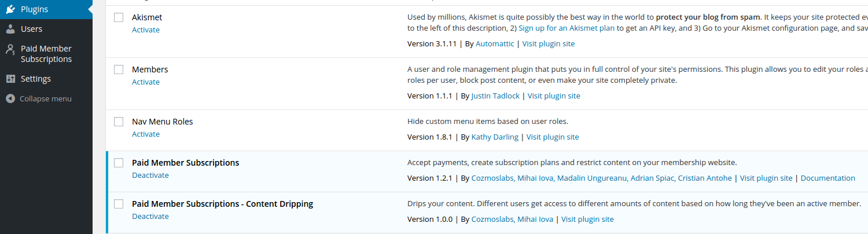Click the Version 1.0.0 text
The width and height of the screenshot is (868, 234).
coord(431,220)
